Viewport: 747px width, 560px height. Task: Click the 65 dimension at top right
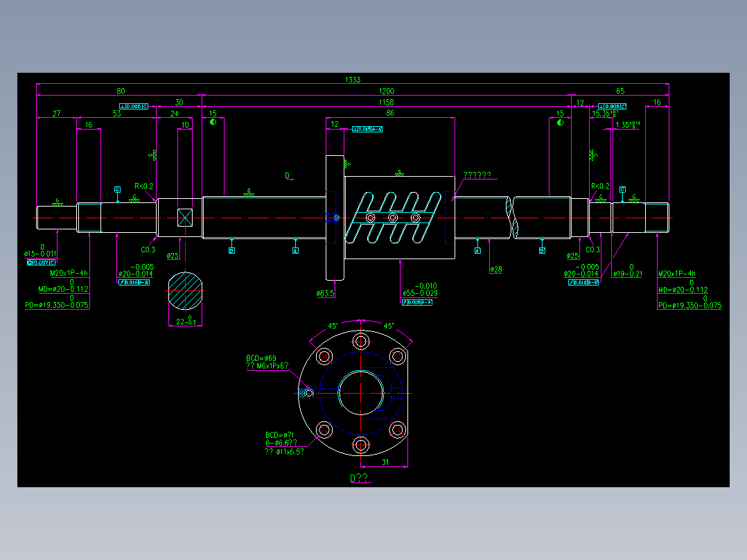click(x=620, y=91)
